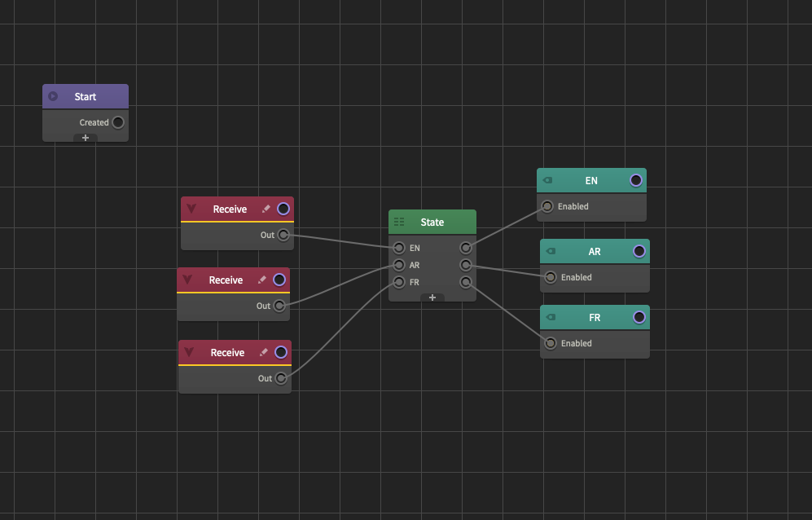This screenshot has height=520, width=812.
Task: Expand the plus control under the Start node
Action: 85,138
